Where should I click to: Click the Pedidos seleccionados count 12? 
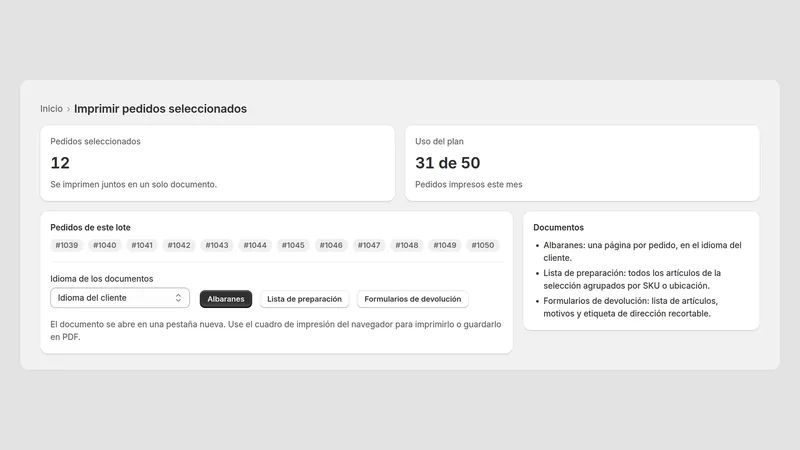pyautogui.click(x=60, y=163)
